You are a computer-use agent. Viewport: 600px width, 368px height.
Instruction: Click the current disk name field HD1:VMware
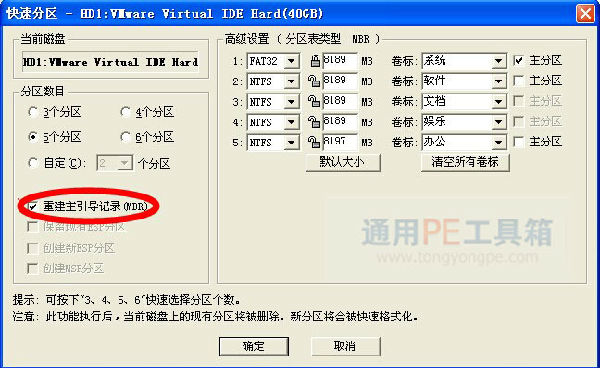pos(110,62)
